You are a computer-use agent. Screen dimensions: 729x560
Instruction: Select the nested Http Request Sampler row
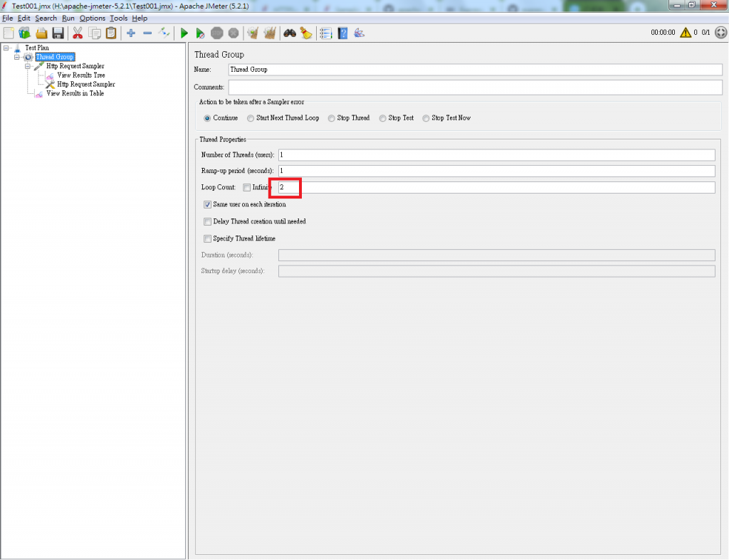coord(86,84)
